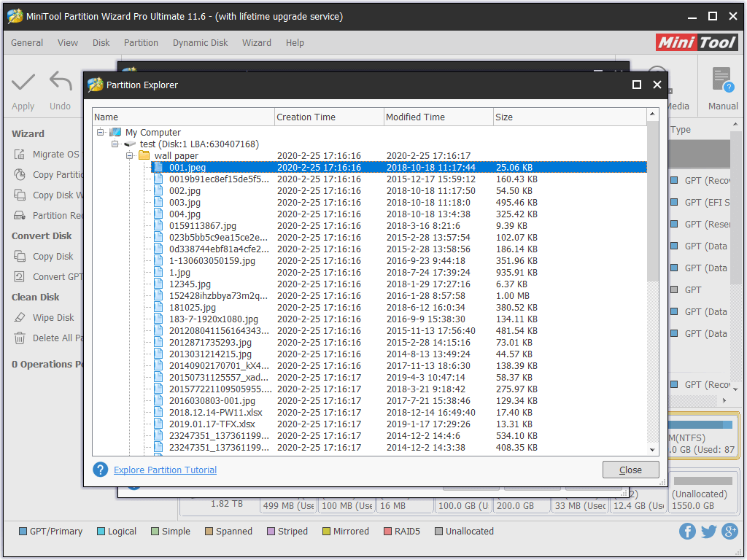Click the test disk drive icon
This screenshot has width=747, height=560.
130,144
